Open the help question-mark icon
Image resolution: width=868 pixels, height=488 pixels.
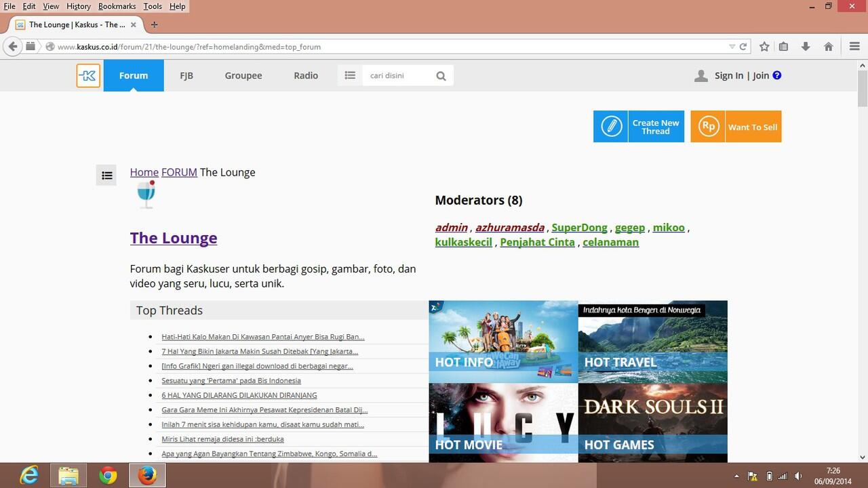777,75
